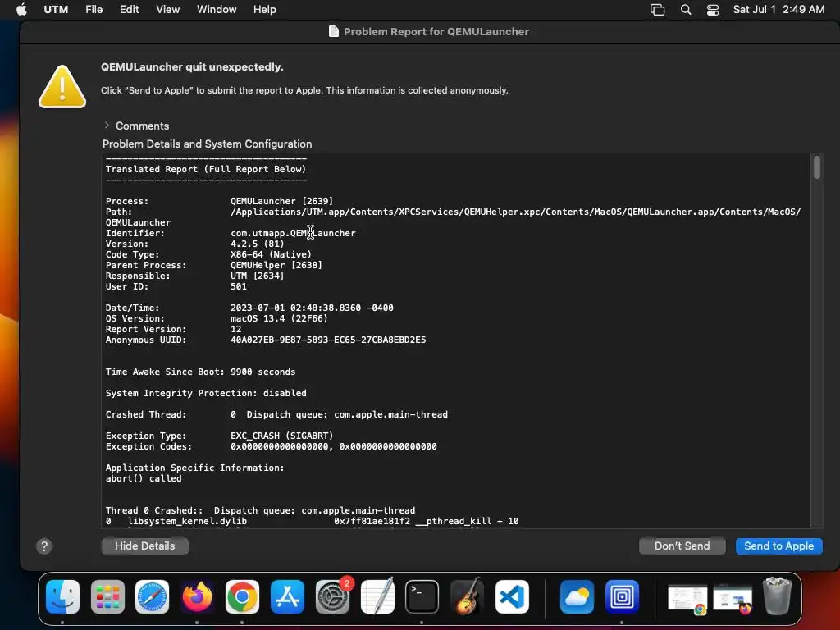Click 'System Integrity Protection: disabled' line

(206, 393)
